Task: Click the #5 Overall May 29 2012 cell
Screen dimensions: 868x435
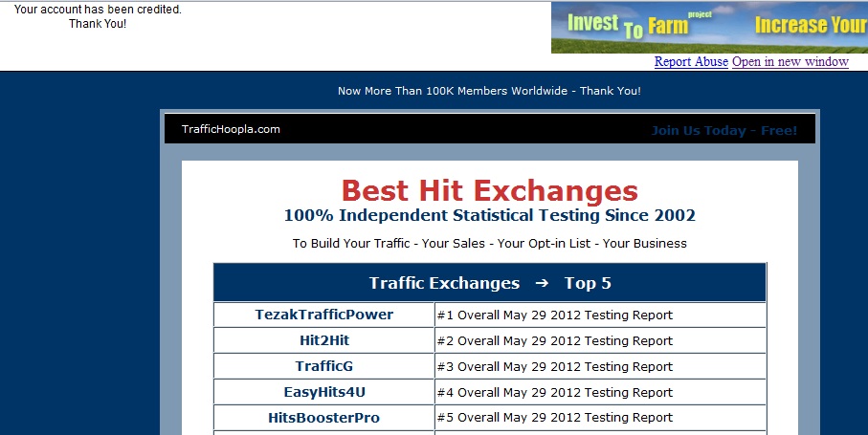Action: 600,418
